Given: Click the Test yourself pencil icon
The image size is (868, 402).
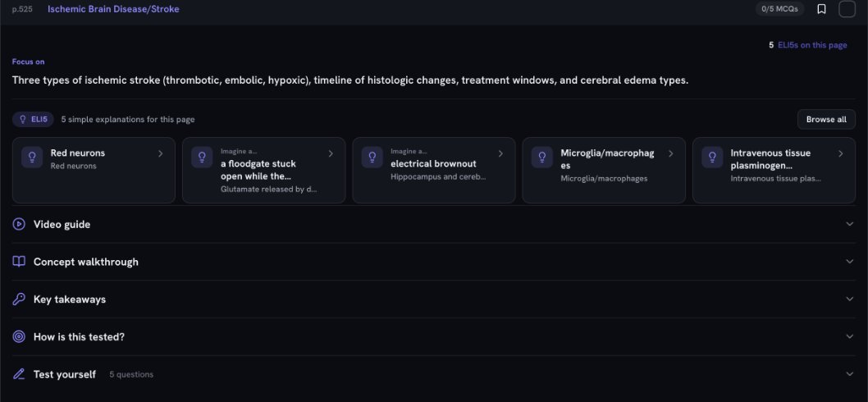Looking at the screenshot, I should click(x=19, y=374).
